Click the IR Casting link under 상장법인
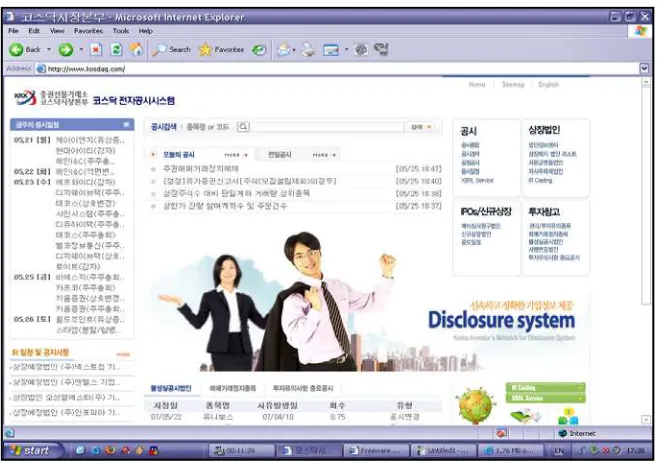This screenshot has height=462, width=658. pos(540,180)
